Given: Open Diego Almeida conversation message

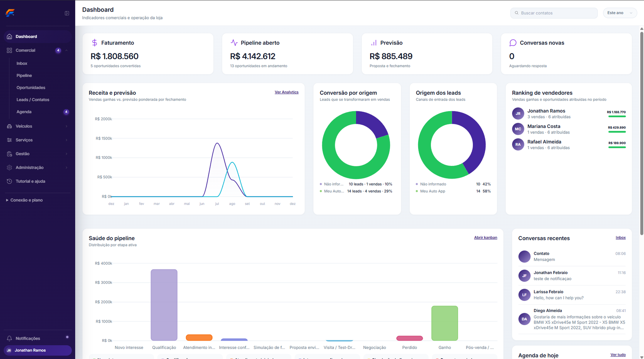Looking at the screenshot, I should [579, 322].
